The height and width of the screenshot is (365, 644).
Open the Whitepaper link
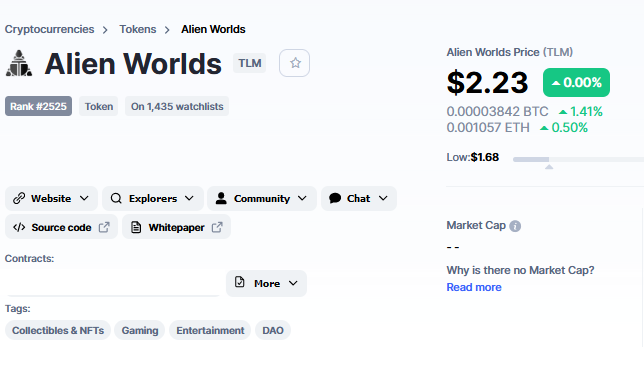click(177, 227)
